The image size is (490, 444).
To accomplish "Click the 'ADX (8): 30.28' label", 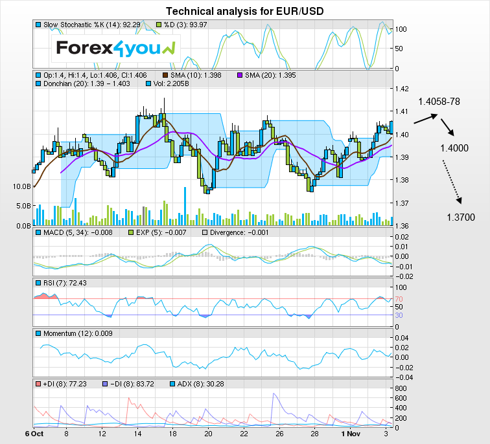I will [x=201, y=384].
